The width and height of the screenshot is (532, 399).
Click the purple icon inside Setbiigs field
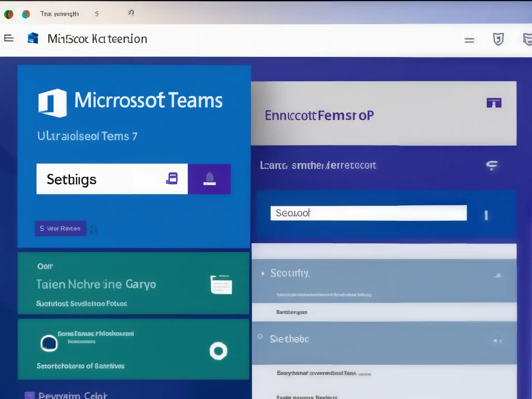172,178
